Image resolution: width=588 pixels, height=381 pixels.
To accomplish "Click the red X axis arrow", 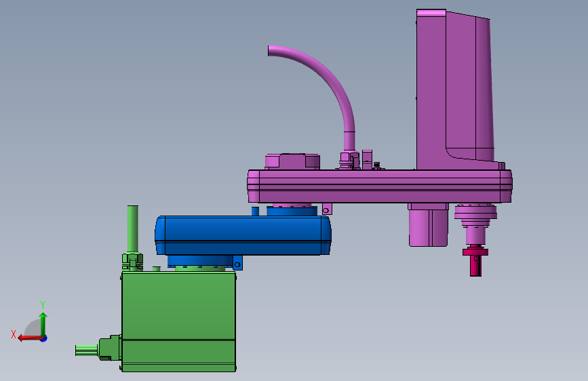I will [x=30, y=338].
